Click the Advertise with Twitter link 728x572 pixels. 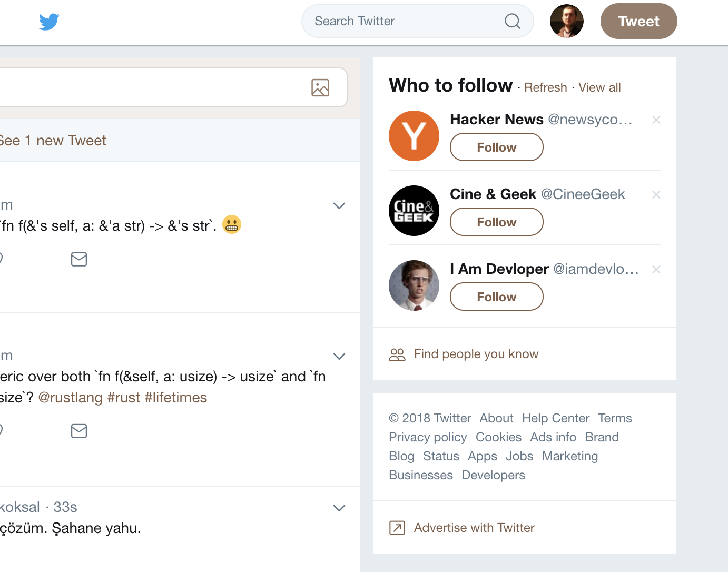coord(474,528)
